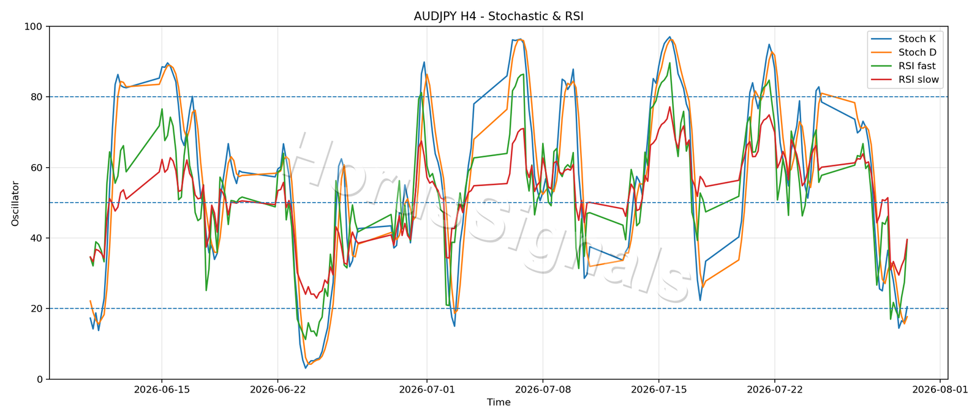Click the RSI fast legend entry

904,66
